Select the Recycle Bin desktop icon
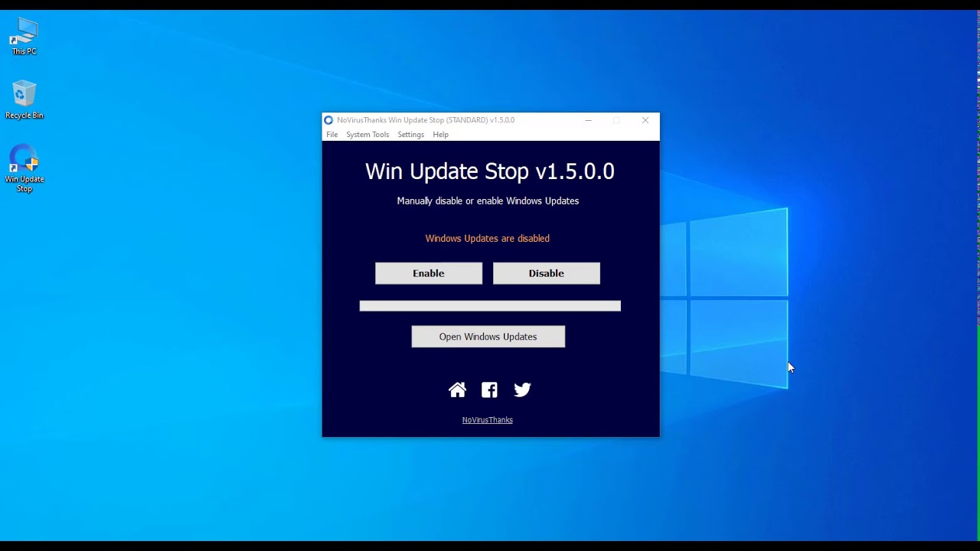 pyautogui.click(x=24, y=100)
